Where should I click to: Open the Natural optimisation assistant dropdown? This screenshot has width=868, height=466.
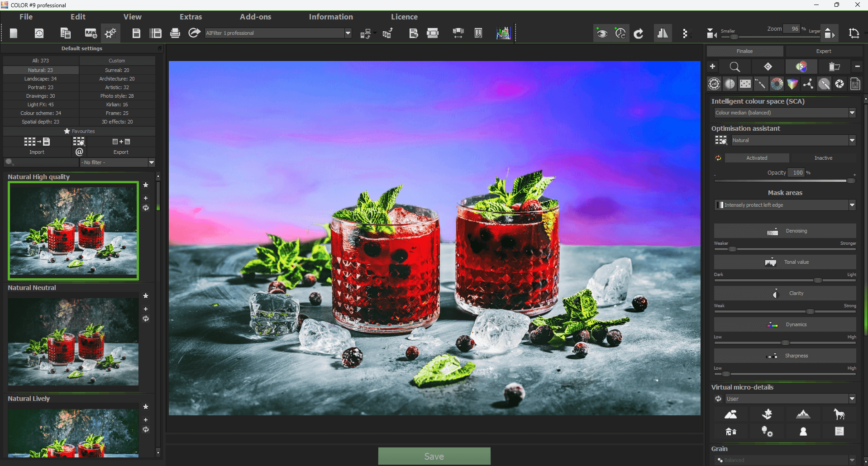tap(794, 140)
